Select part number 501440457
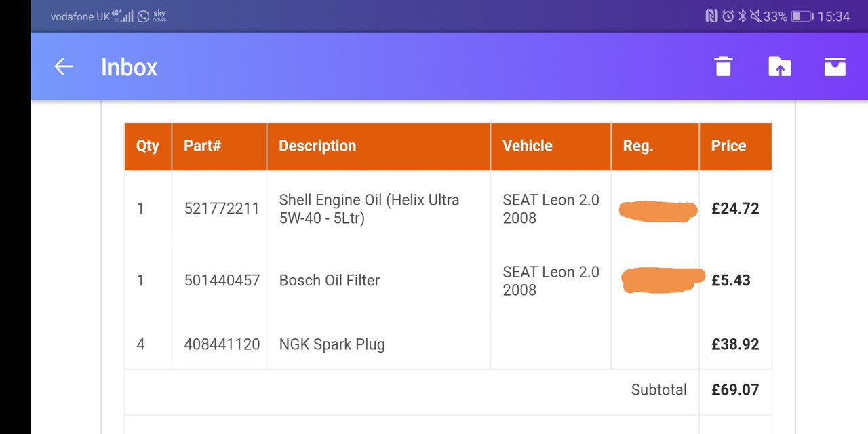Screen dimensions: 868x434 (222, 281)
